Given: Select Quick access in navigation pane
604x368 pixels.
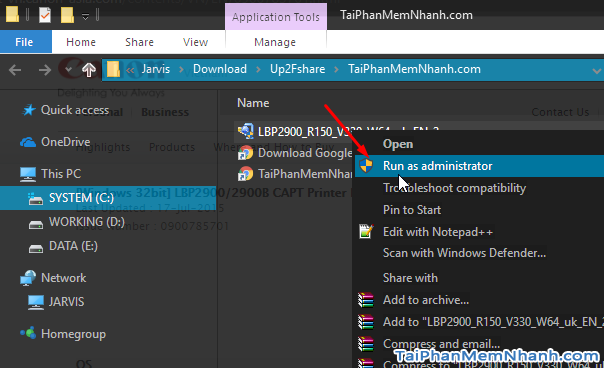Looking at the screenshot, I should [75, 110].
